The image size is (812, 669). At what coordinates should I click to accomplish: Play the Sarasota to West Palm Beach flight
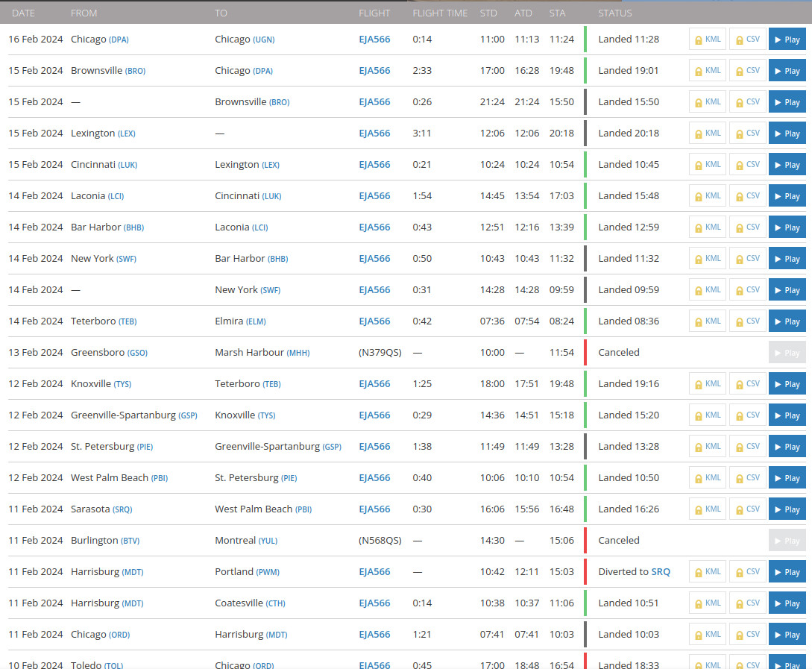(787, 509)
